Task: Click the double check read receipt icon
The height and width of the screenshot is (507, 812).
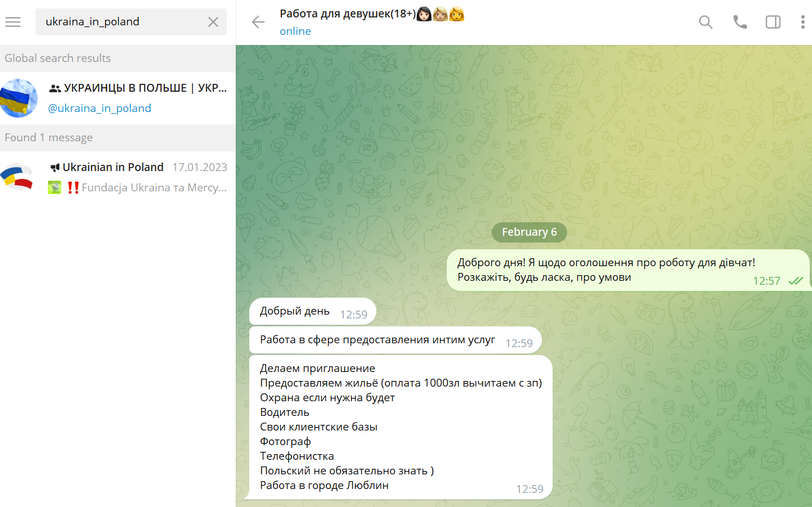Action: [795, 281]
